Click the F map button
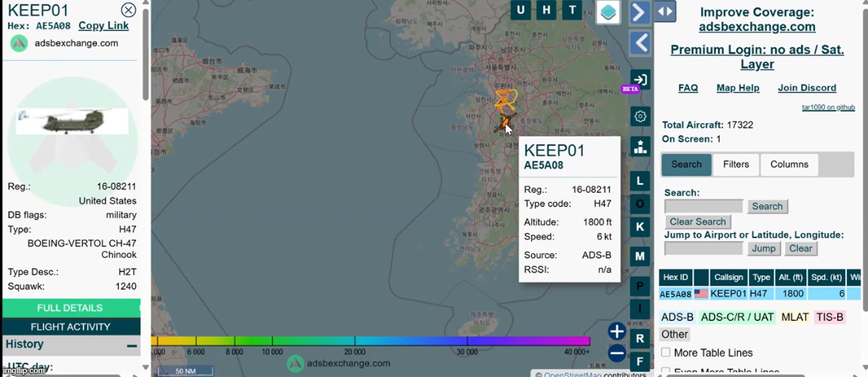 [x=640, y=362]
